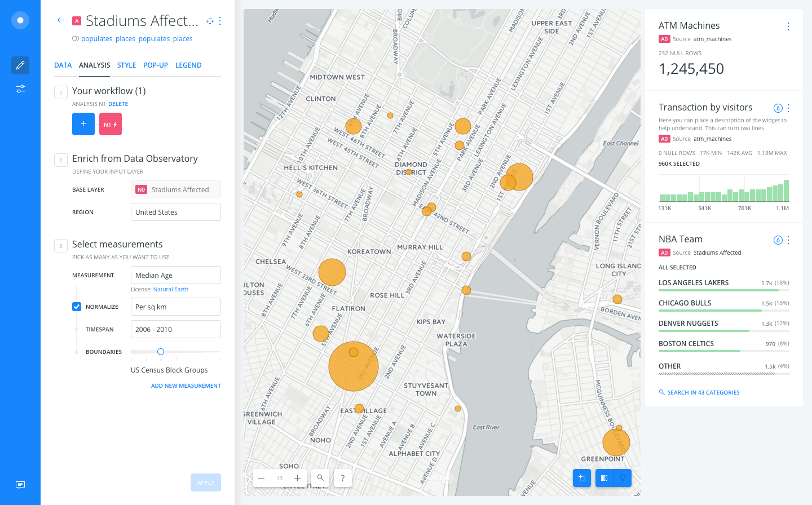Click the question mark help icon on map

(x=342, y=477)
